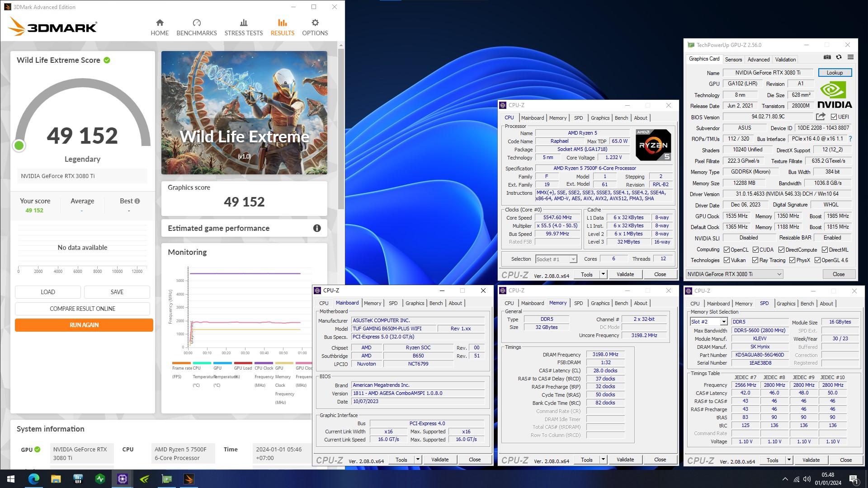Open the GPU-Z hamburger menu
This screenshot has height=488, width=868.
[850, 57]
